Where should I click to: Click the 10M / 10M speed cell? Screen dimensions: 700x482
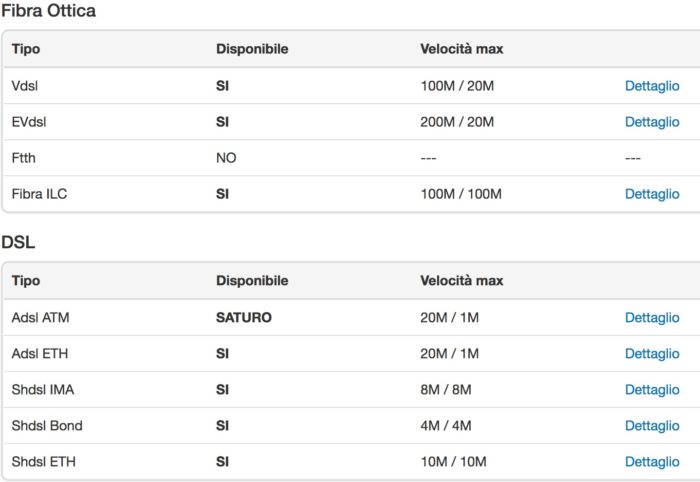[454, 461]
